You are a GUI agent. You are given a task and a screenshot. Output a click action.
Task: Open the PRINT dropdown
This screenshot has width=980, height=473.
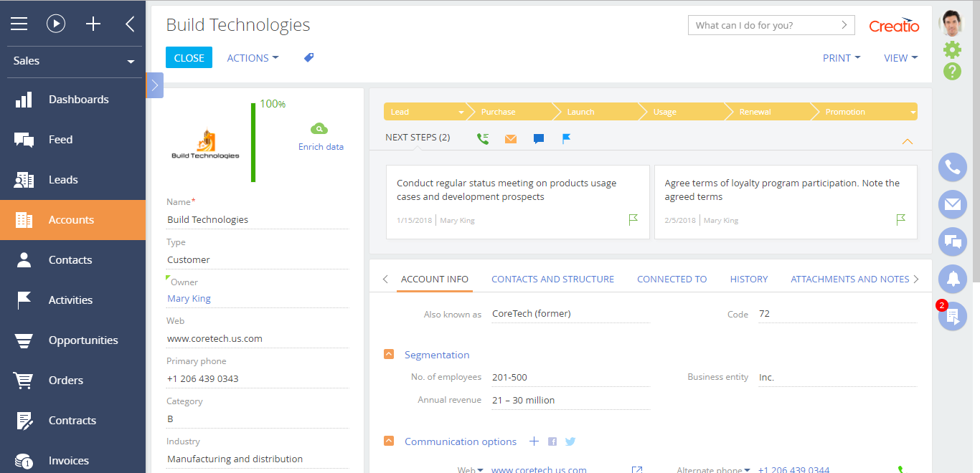pyautogui.click(x=842, y=58)
